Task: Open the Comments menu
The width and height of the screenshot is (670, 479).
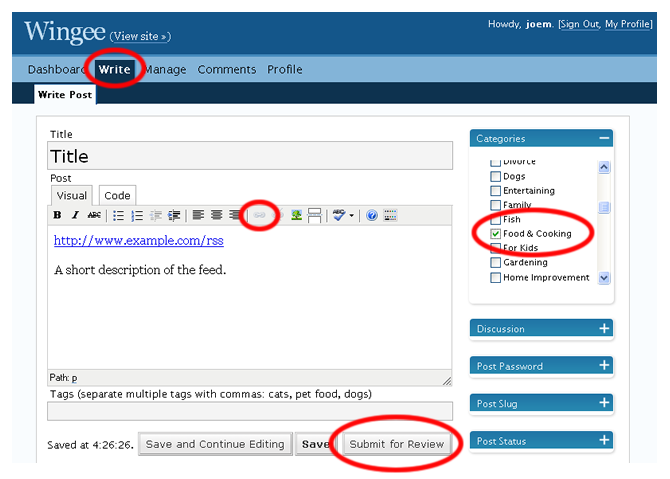Action: click(226, 69)
